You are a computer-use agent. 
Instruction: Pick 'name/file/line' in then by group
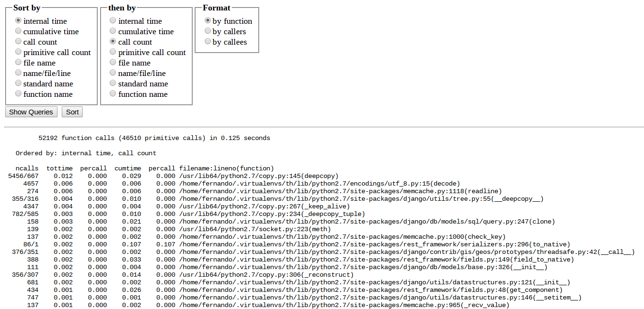[113, 73]
